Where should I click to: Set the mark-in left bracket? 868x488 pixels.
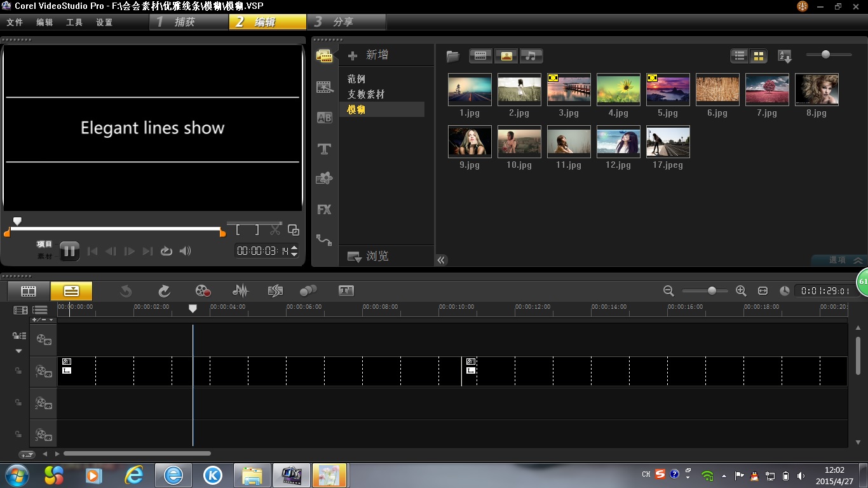pos(238,230)
